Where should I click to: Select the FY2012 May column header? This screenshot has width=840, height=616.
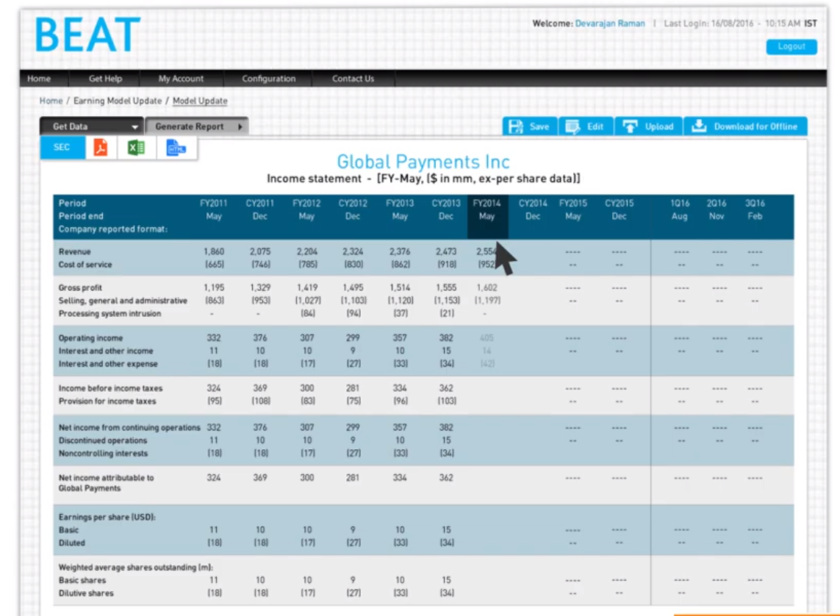[306, 210]
